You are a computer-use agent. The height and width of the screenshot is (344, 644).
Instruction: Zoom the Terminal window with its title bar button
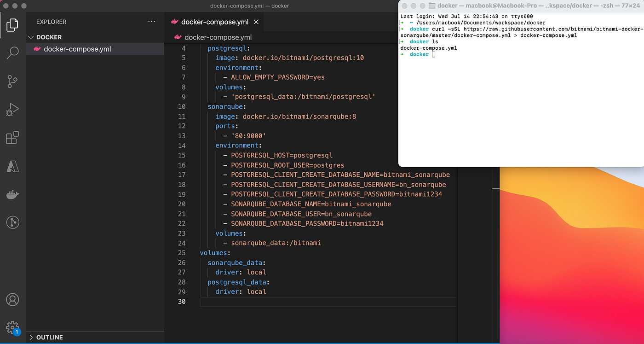(423, 6)
